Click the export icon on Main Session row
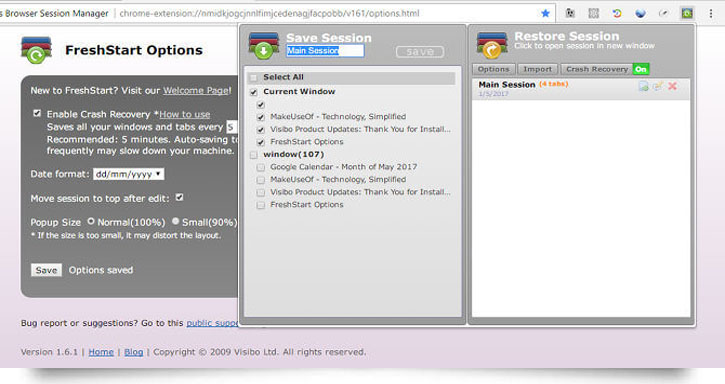 [643, 86]
